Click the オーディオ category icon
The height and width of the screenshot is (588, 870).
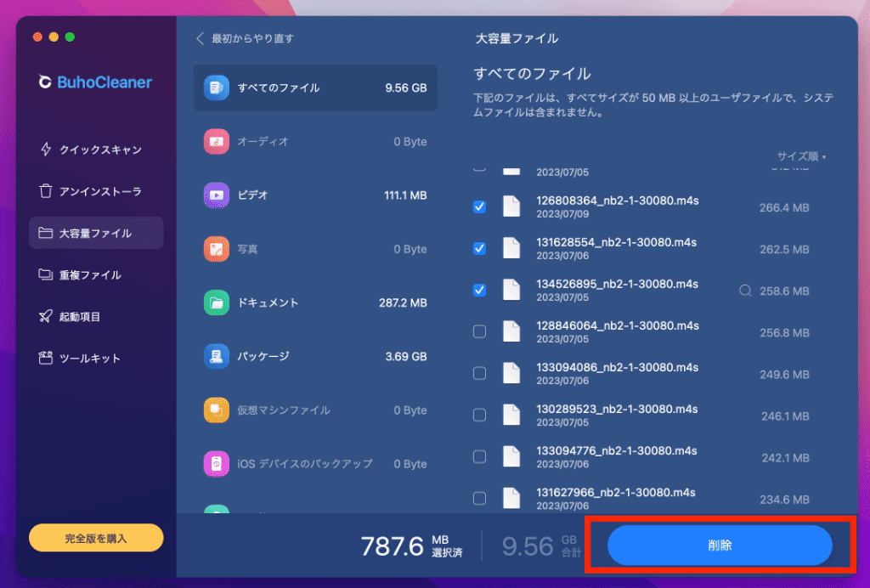[217, 141]
